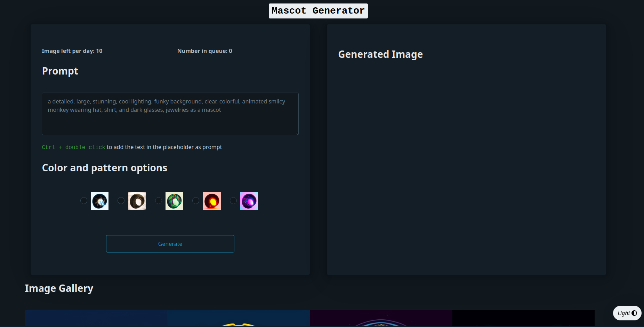Select the purple-magenta orb pattern radio button
This screenshot has height=327, width=644.
[x=233, y=201]
